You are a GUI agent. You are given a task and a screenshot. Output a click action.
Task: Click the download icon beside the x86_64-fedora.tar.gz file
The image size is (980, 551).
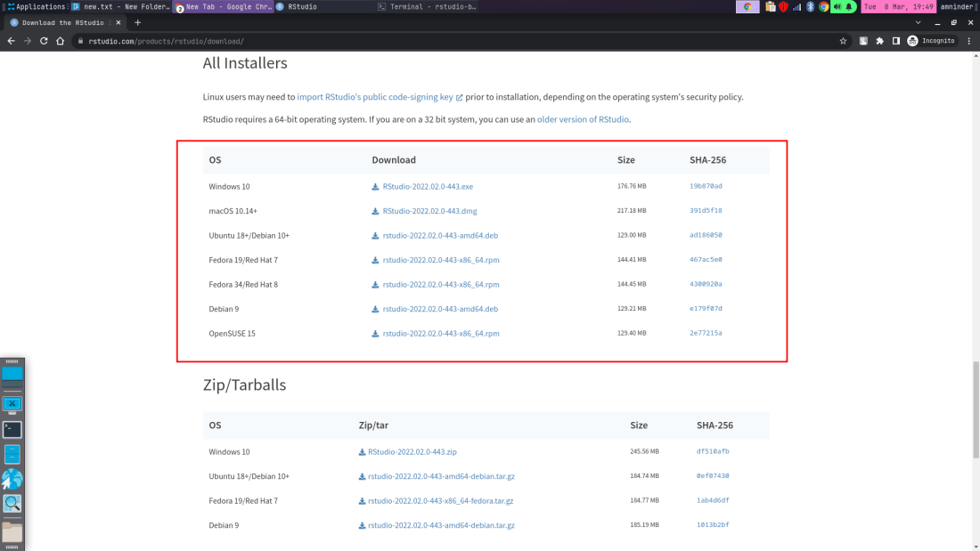click(x=362, y=501)
